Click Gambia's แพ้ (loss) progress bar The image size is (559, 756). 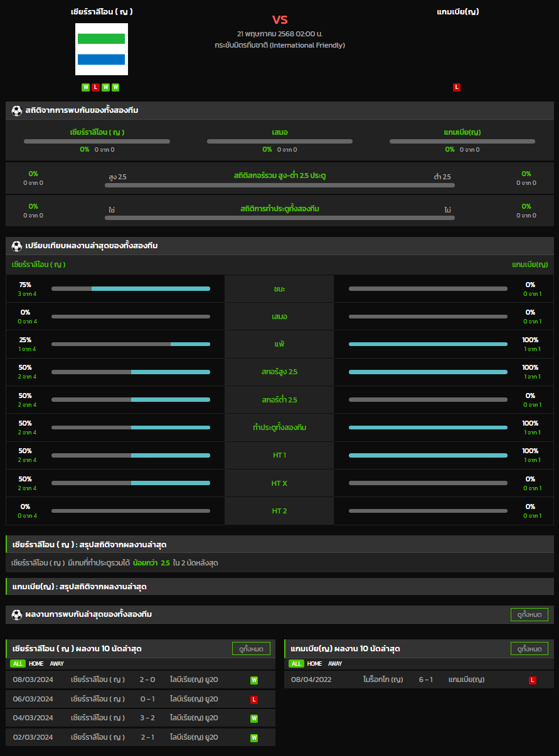[x=428, y=344]
